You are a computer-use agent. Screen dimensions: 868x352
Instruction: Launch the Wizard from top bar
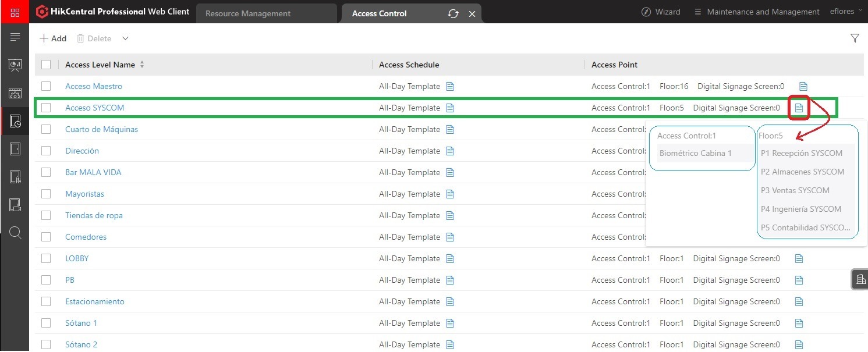[x=661, y=12]
